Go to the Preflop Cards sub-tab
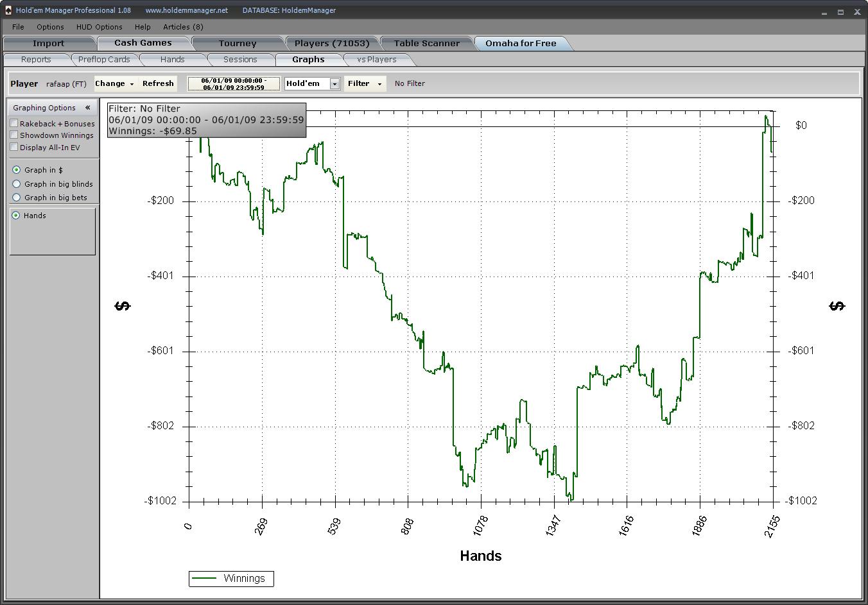Image resolution: width=868 pixels, height=605 pixels. tap(104, 59)
